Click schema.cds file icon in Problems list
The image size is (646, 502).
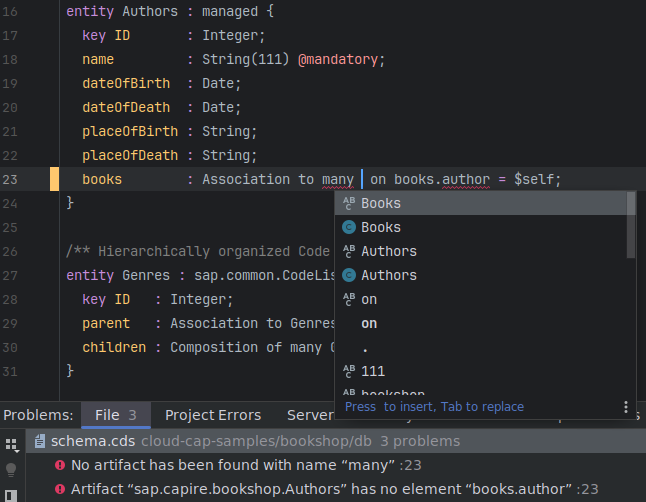tap(40, 441)
